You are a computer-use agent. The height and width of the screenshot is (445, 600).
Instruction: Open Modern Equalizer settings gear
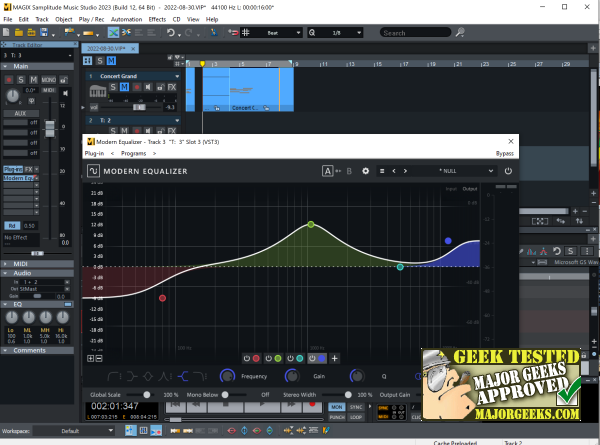tap(365, 171)
